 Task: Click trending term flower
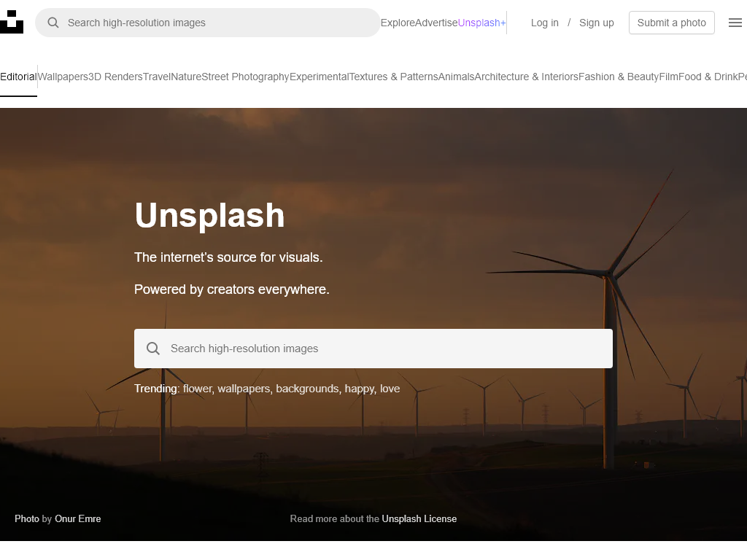(x=197, y=389)
